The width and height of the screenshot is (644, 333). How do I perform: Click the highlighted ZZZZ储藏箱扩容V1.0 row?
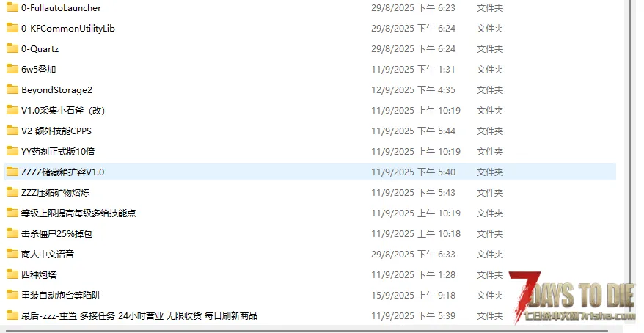[310, 172]
